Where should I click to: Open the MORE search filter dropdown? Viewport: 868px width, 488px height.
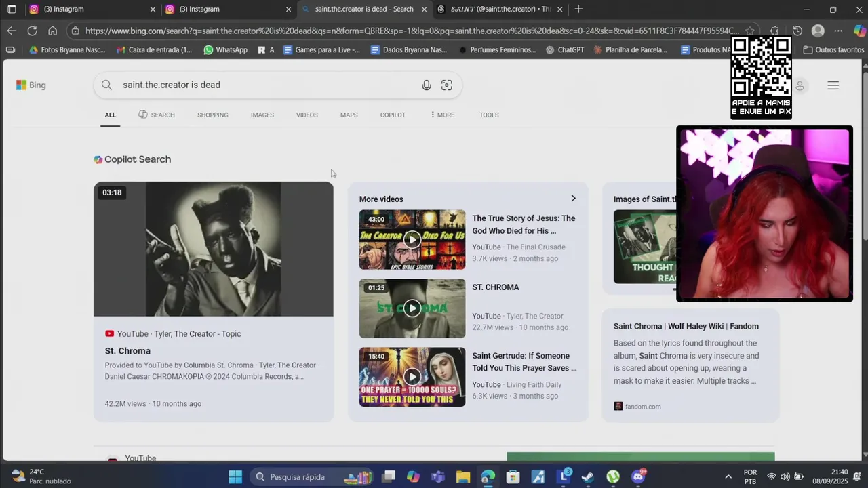click(x=442, y=115)
